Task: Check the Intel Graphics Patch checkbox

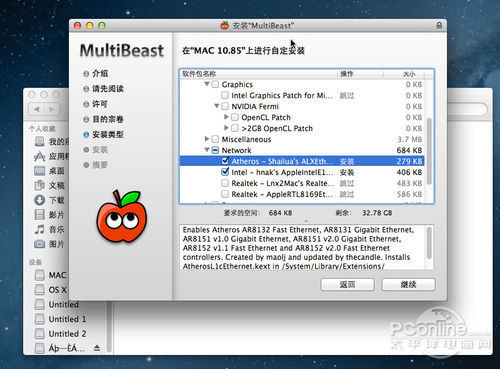Action: click(225, 95)
